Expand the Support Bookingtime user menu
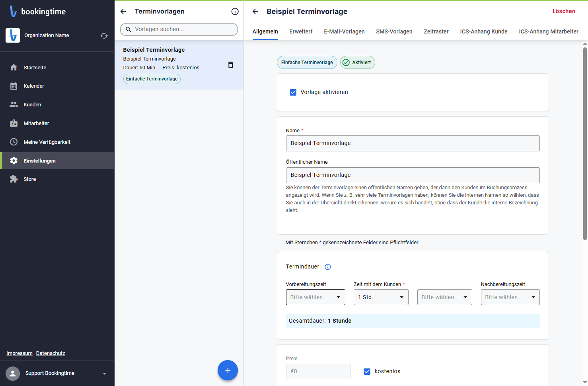This screenshot has width=588, height=386. [105, 374]
